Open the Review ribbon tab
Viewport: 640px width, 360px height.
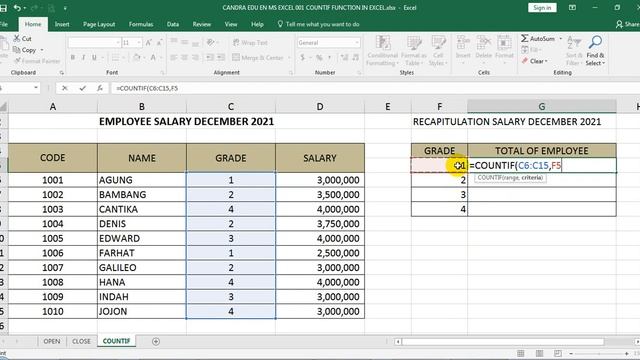coord(202,24)
